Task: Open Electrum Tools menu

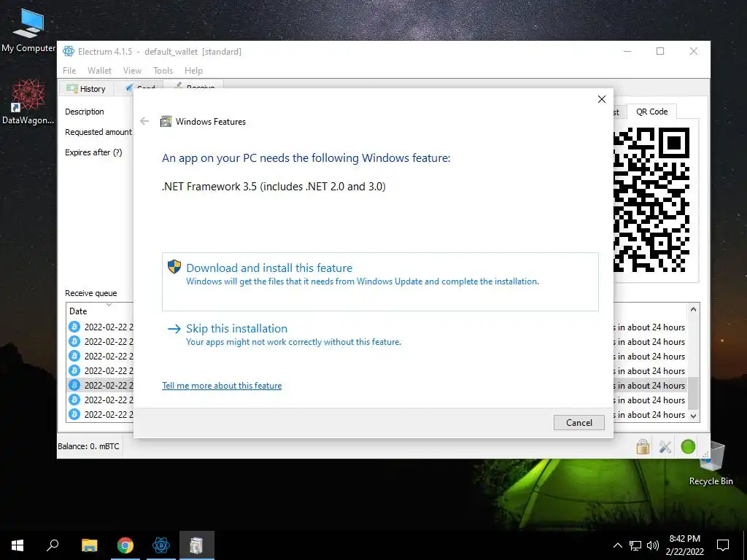Action: (163, 71)
